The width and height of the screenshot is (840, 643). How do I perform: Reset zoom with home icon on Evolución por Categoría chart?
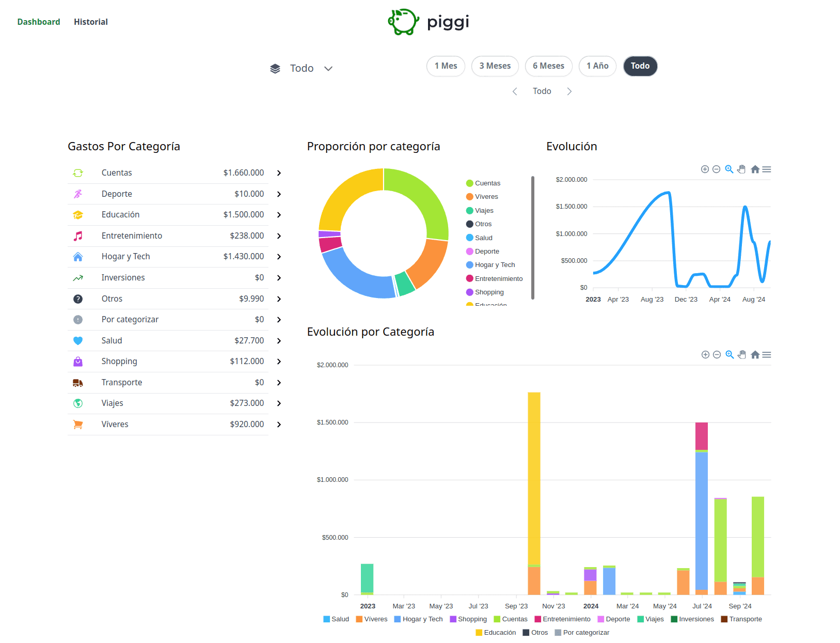(x=755, y=355)
